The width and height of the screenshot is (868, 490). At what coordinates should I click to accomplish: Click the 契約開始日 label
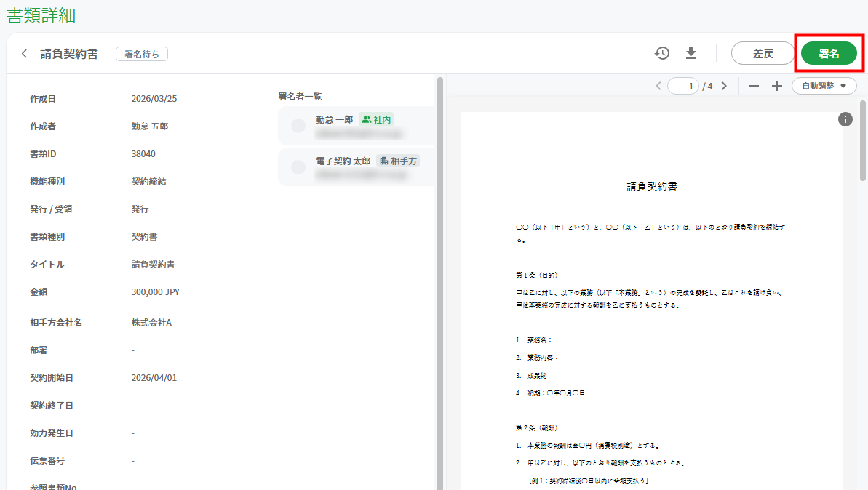tap(52, 378)
